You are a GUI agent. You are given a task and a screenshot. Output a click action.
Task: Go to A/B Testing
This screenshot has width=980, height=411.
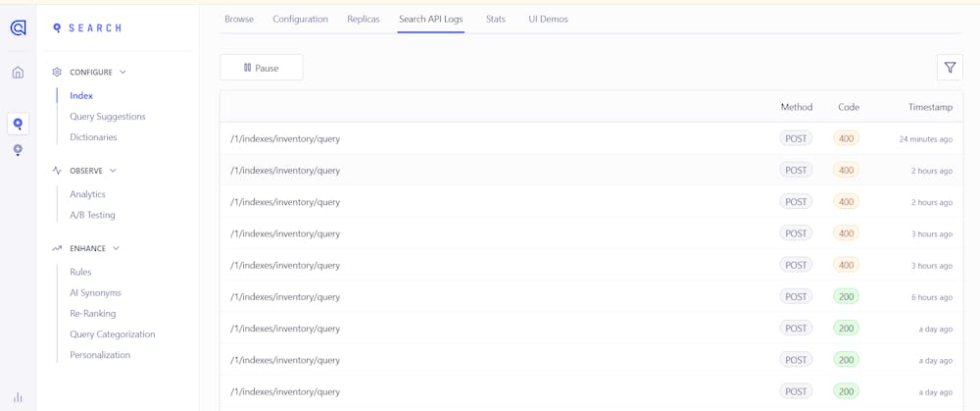[x=92, y=215]
